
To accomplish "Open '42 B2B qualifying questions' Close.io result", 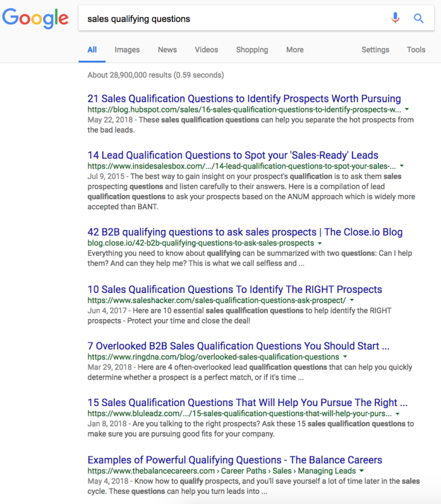I will click(x=245, y=232).
